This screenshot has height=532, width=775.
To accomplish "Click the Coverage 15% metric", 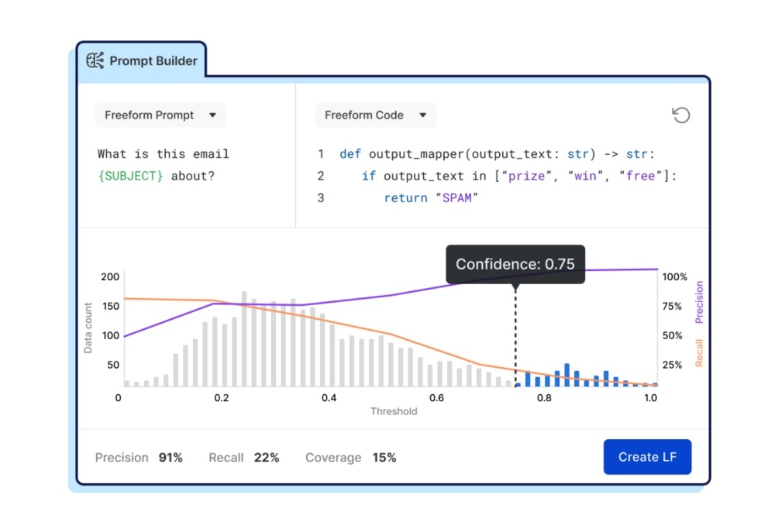I will coord(350,458).
